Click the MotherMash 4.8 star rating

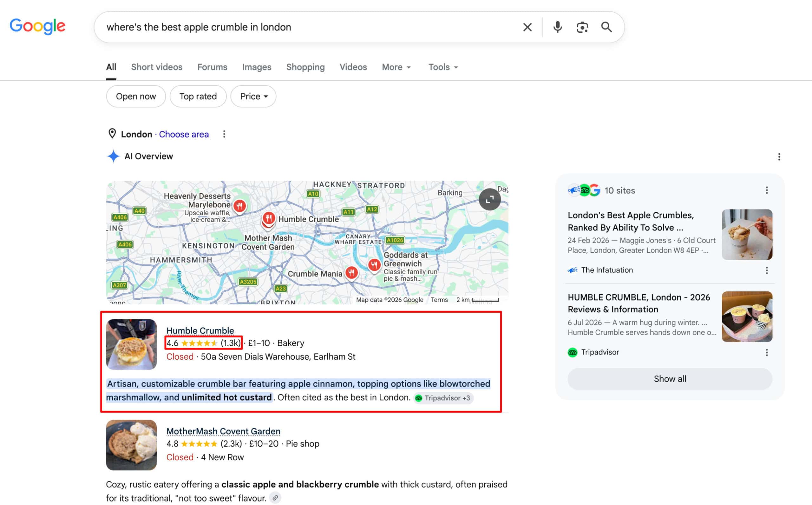point(204,443)
